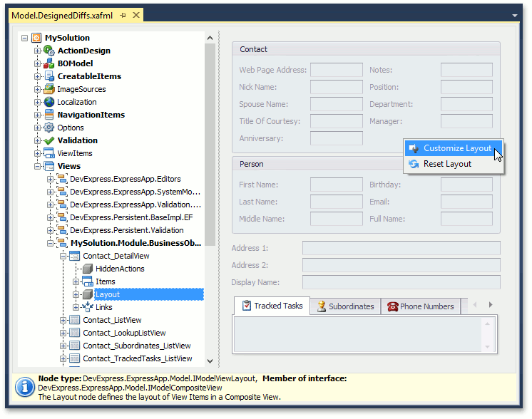Click the info icon in description panel
532x419 pixels.
[24, 387]
